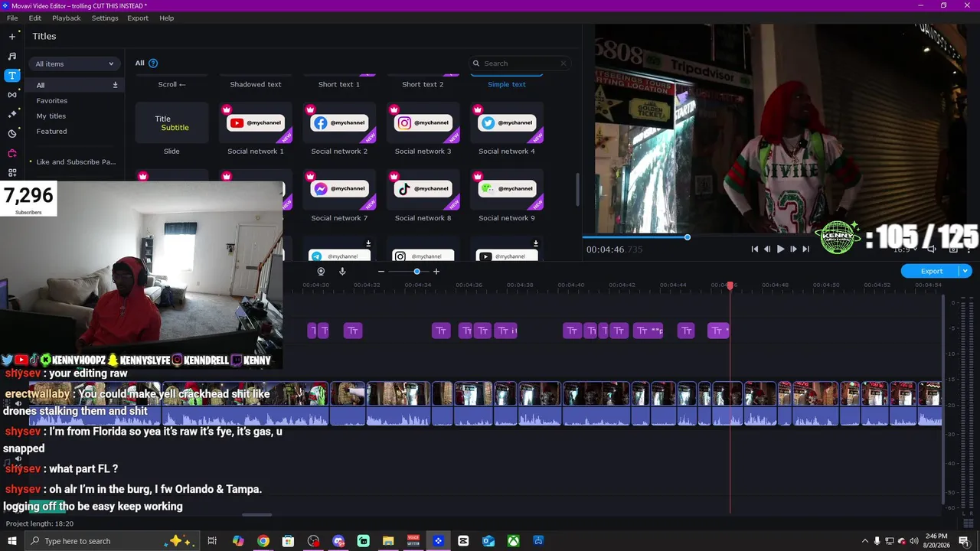Open the CapCut icon in the taskbar

463,541
